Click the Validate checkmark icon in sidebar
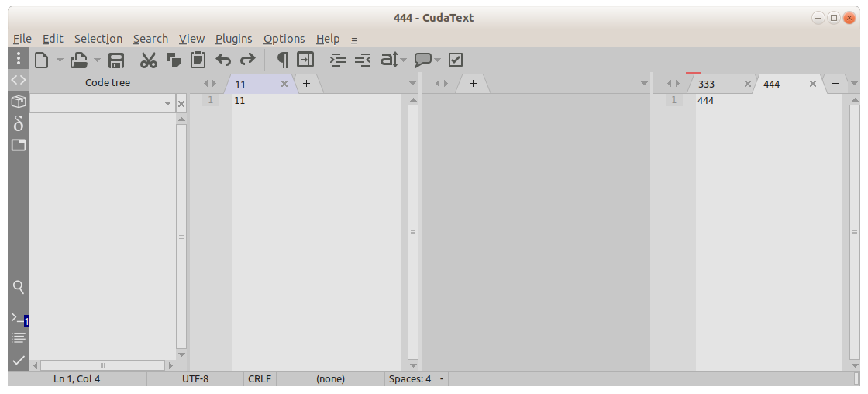The width and height of the screenshot is (868, 394). [19, 360]
